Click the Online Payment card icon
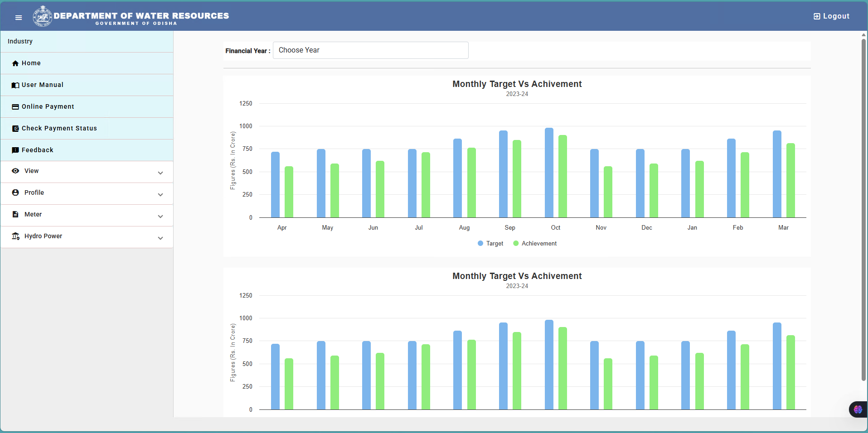The image size is (868, 433). (15, 107)
